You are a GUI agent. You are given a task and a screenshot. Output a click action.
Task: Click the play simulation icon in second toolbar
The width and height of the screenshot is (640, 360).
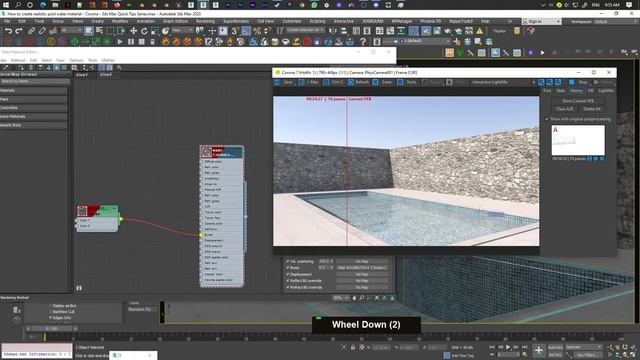pyautogui.click(x=120, y=41)
